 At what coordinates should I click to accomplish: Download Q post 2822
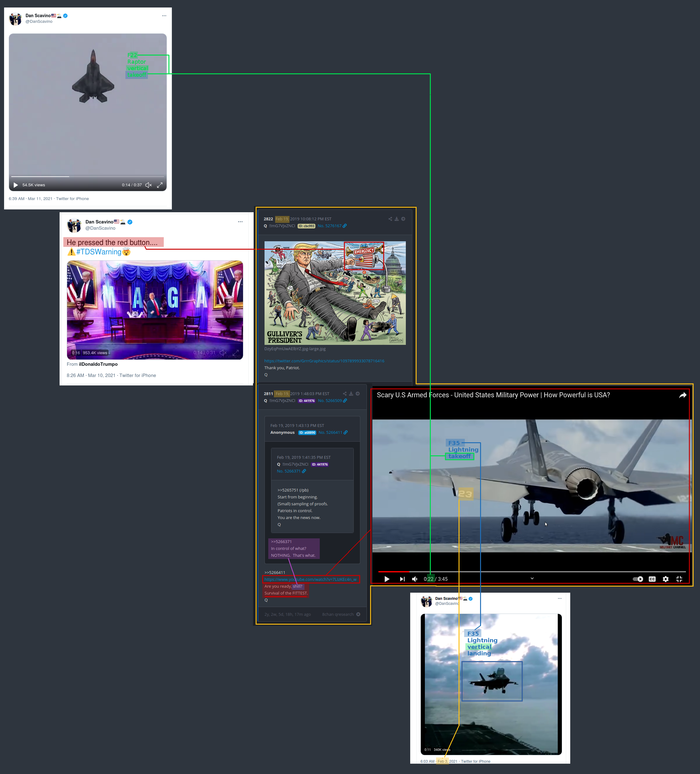point(397,219)
